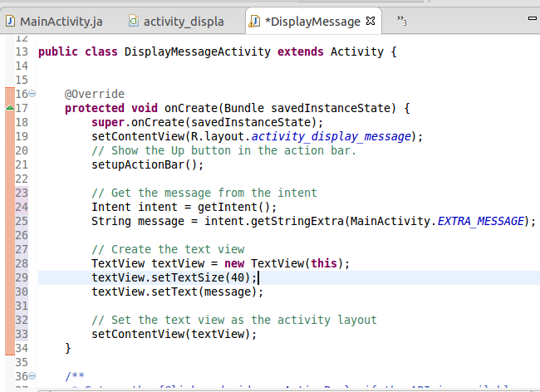Close the *DisplayMessage editor tab
540x392 pixels.
[371, 21]
